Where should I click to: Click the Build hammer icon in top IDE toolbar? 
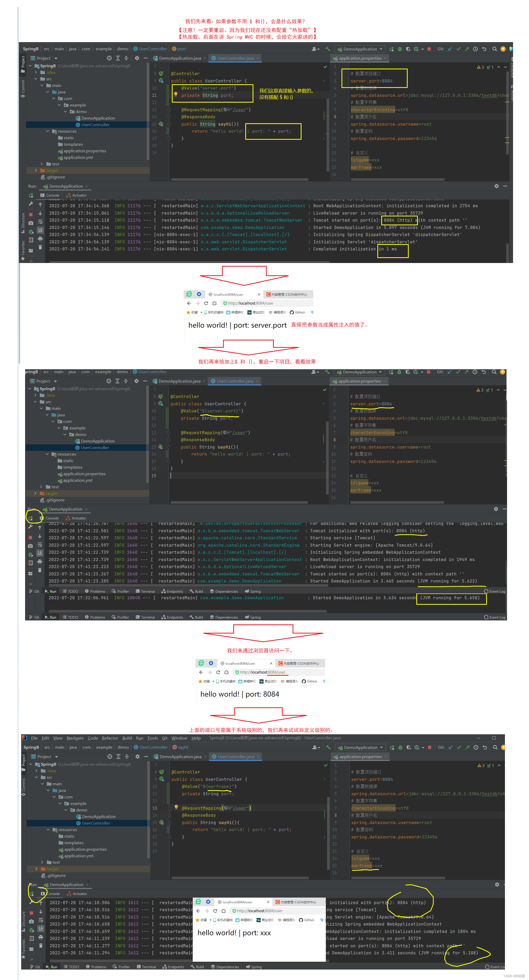(x=327, y=49)
